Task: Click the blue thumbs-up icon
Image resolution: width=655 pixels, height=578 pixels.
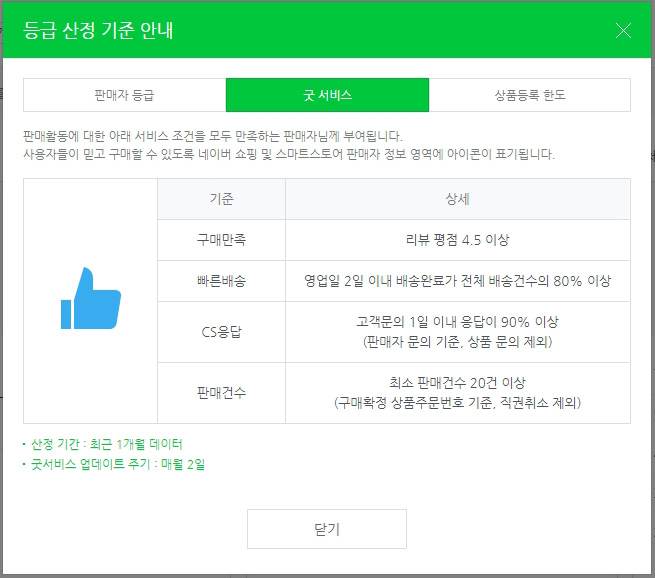Action: (x=91, y=298)
